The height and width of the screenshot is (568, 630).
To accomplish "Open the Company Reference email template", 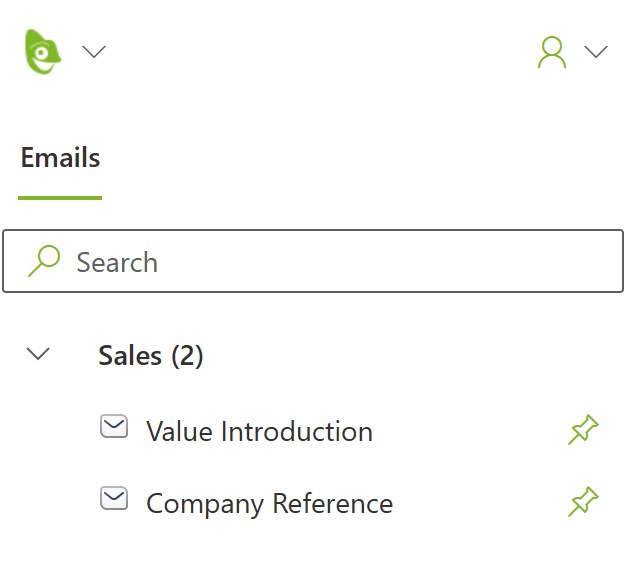I will pyautogui.click(x=269, y=503).
